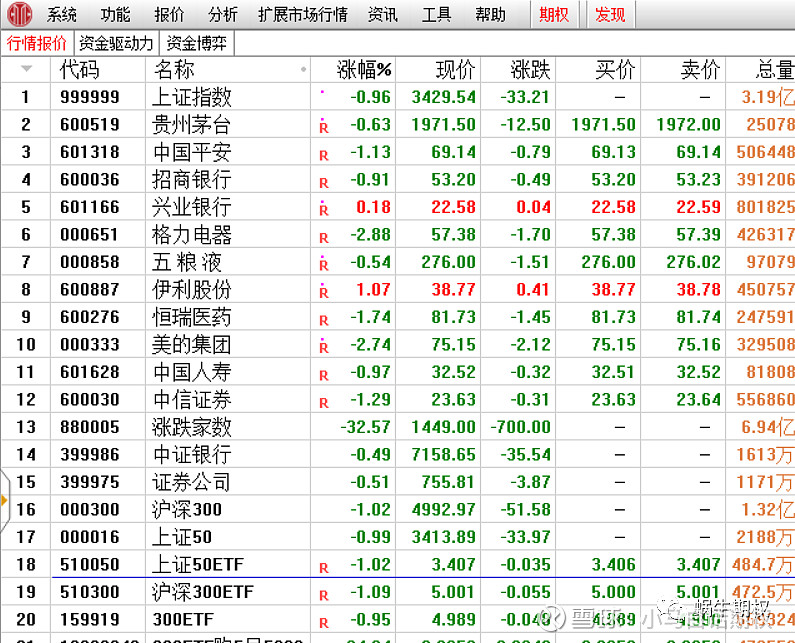Click the R marker for 五粮液
This screenshot has height=643, width=795.
323,264
